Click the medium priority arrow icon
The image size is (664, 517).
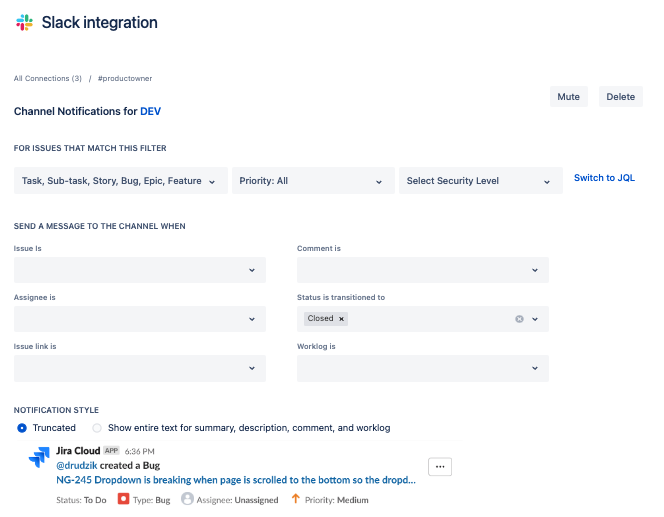296,498
